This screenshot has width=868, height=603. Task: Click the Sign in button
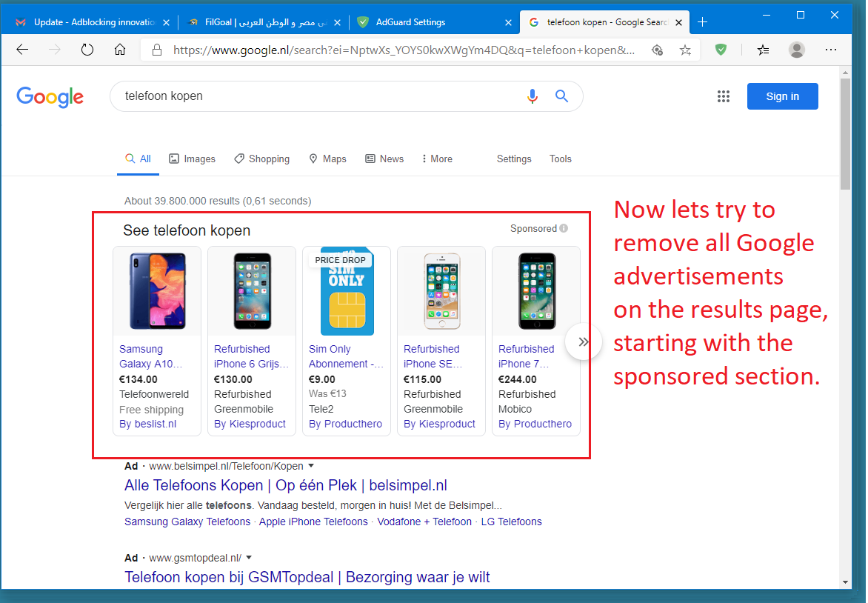(782, 96)
